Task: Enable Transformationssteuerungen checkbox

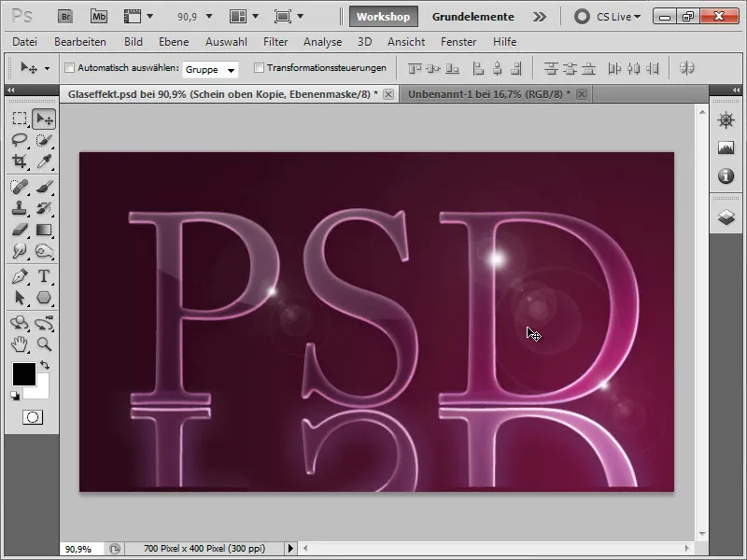Action: click(x=259, y=68)
